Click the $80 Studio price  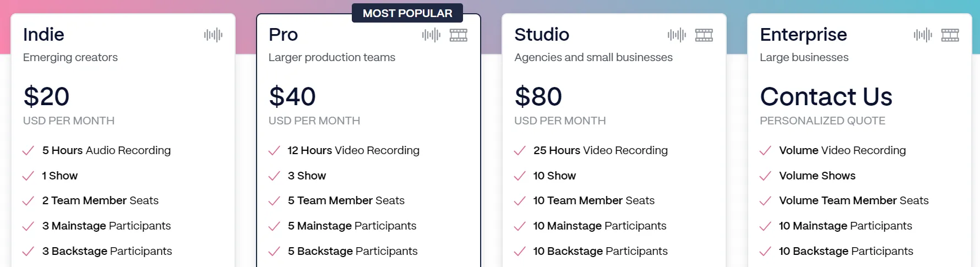538,97
